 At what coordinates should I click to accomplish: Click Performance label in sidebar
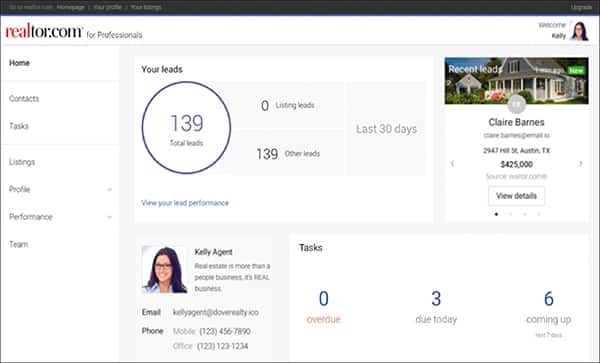tap(31, 217)
